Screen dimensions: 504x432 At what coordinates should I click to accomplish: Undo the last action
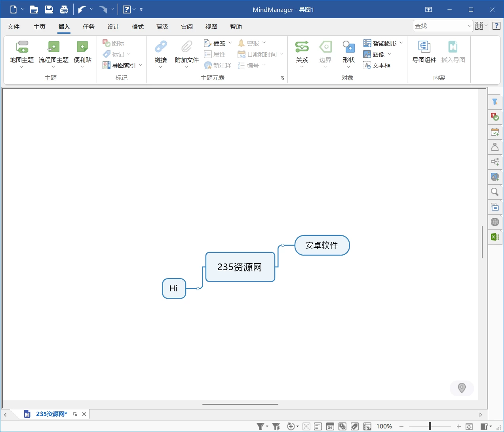(82, 9)
